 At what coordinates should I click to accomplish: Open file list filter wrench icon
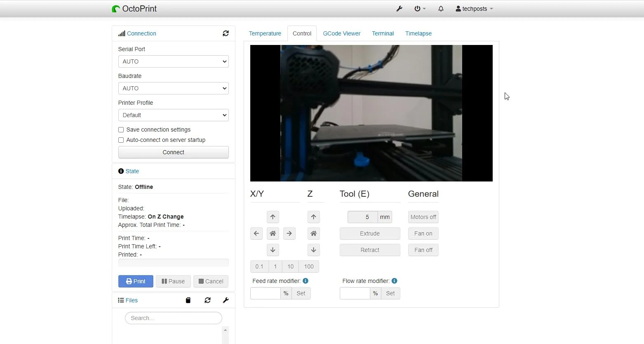click(x=226, y=300)
